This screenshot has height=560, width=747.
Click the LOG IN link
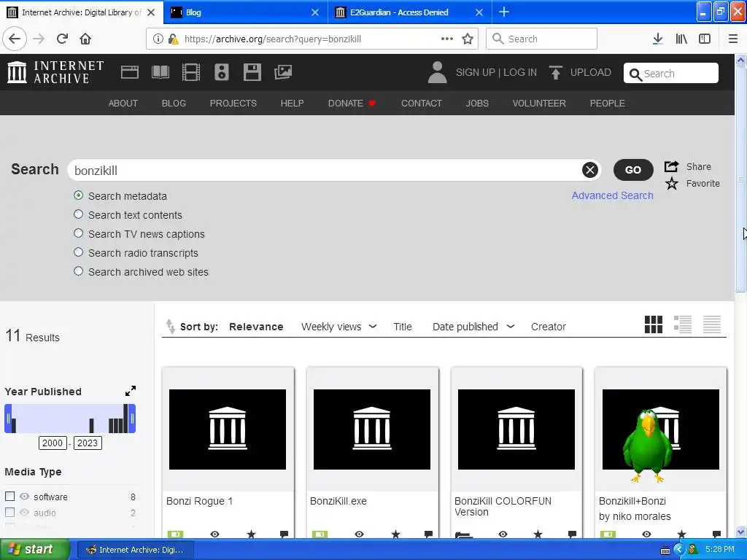(x=520, y=72)
